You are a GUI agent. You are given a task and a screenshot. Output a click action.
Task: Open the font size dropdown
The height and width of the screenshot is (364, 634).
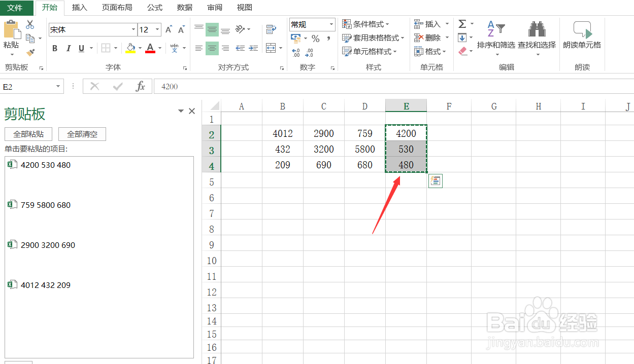tap(157, 29)
